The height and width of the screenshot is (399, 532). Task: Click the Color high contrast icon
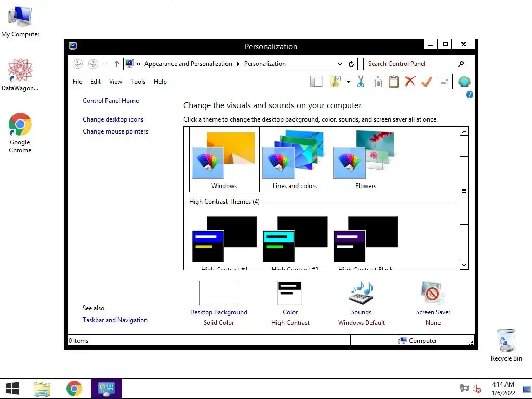(290, 293)
